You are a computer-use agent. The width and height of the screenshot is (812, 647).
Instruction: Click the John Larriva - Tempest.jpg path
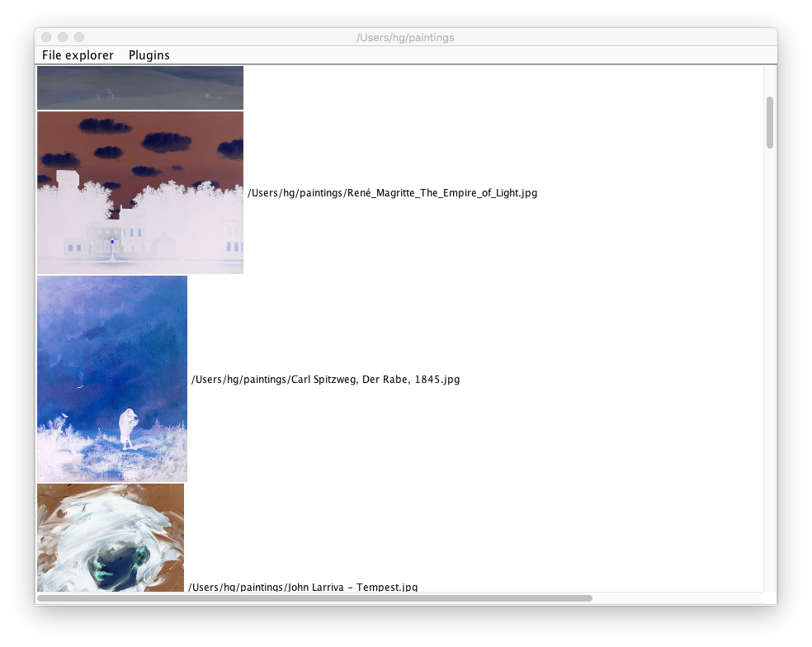tap(303, 587)
